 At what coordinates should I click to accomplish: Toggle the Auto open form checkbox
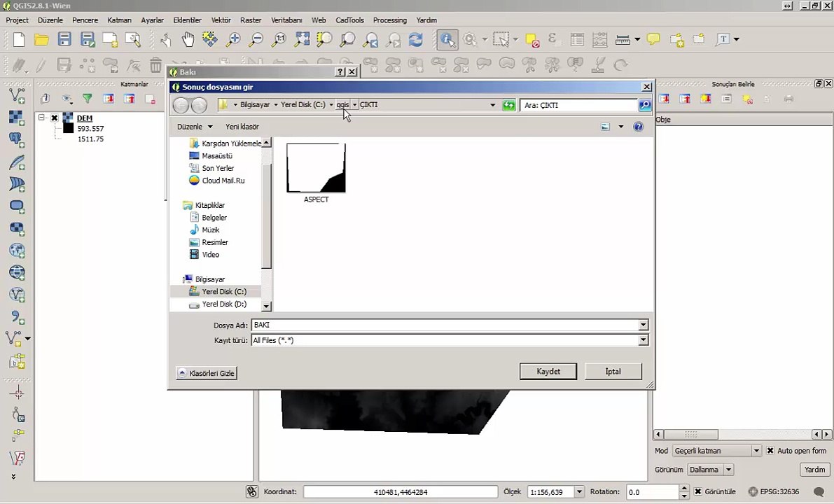pyautogui.click(x=770, y=451)
